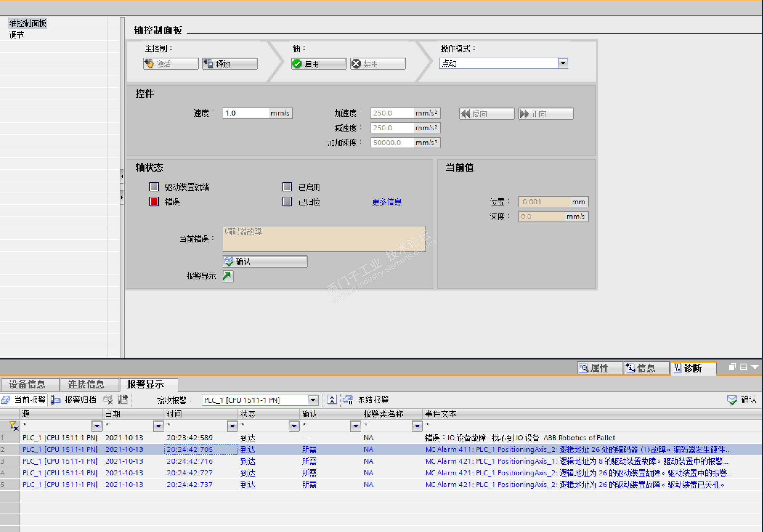Click the freeze alarms (冻结报警) icon
This screenshot has height=532, width=763.
click(348, 400)
